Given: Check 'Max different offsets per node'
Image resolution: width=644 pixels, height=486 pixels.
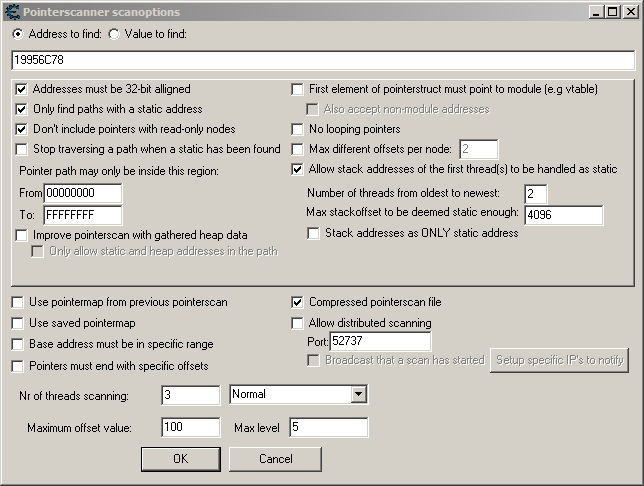Looking at the screenshot, I should pyautogui.click(x=298, y=149).
